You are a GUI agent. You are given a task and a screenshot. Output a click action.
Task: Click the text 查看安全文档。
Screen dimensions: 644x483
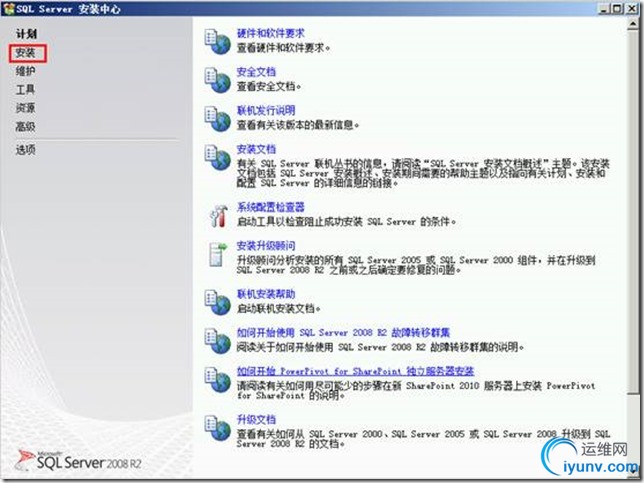point(269,87)
